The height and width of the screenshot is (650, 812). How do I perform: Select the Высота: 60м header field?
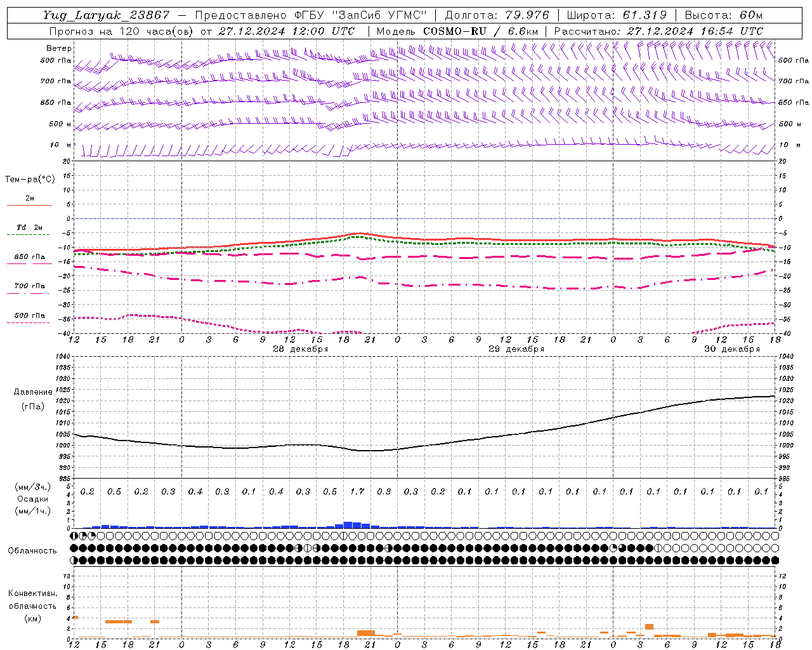[724, 15]
